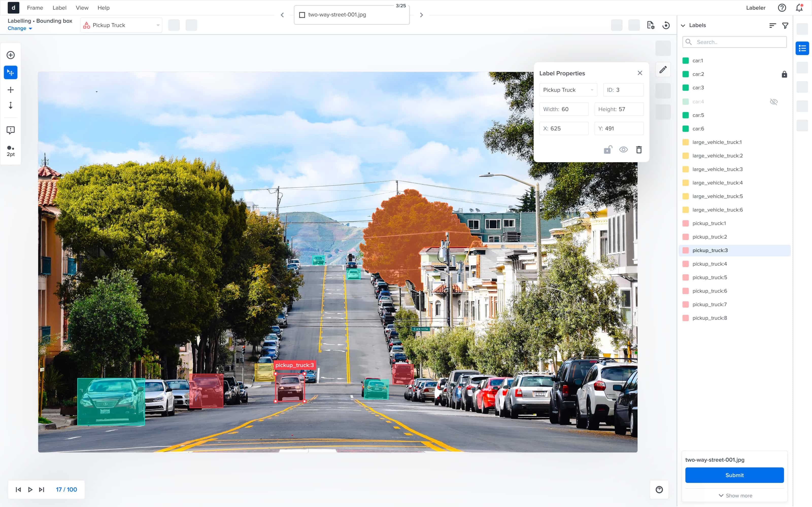The height and width of the screenshot is (507, 812).
Task: Delete label using trash icon in Label Properties
Action: pos(639,150)
